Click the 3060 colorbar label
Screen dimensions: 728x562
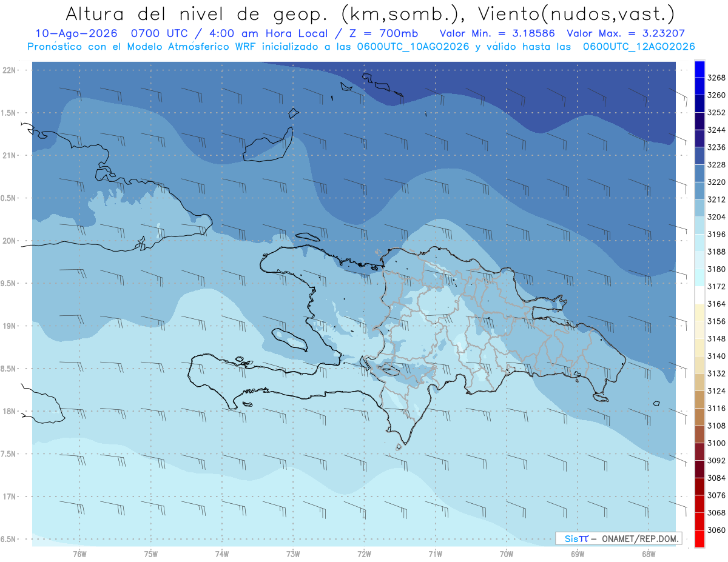click(716, 530)
